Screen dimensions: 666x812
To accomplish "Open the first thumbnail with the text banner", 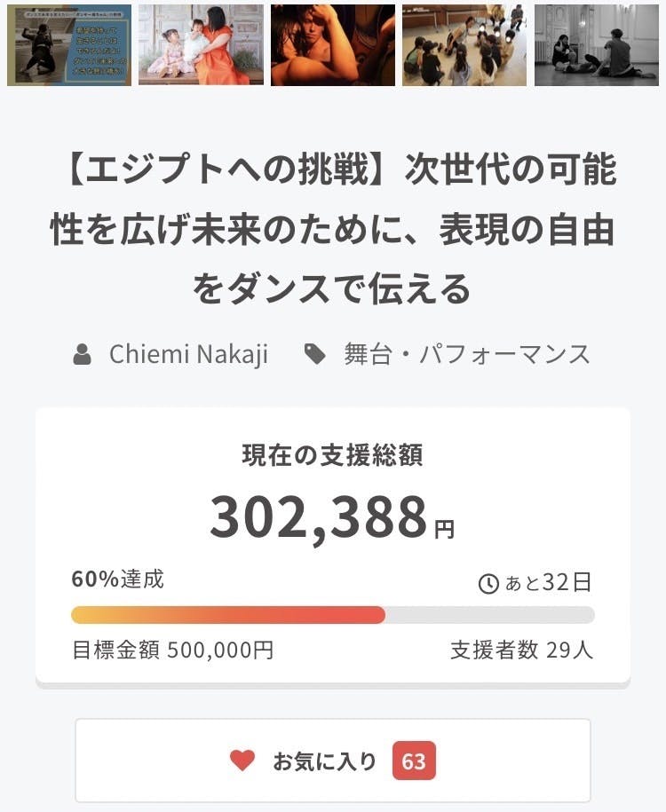I will point(69,45).
